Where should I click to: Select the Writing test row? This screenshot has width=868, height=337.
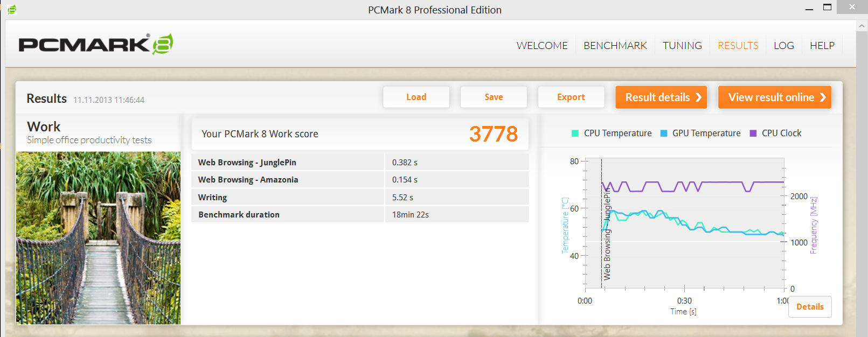(360, 197)
